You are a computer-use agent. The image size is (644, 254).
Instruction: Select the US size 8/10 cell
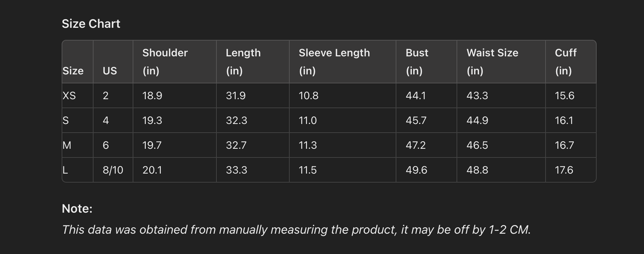coord(113,170)
